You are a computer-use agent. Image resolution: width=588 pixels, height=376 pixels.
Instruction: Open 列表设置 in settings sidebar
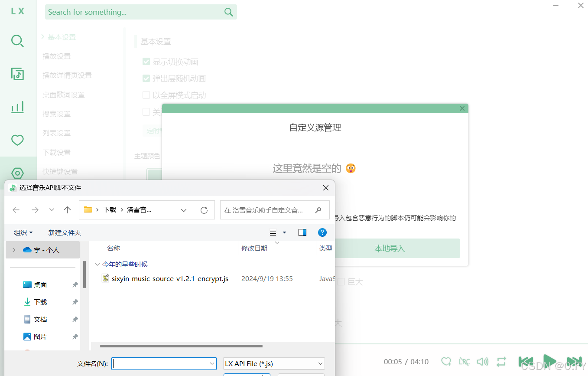[56, 133]
